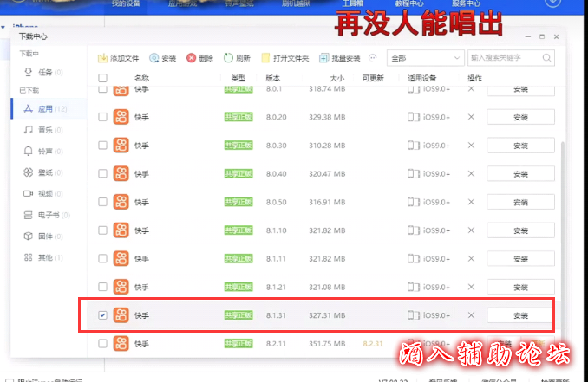Click 安装 button for 快手 8.0.40
588x382 pixels.
[520, 174]
